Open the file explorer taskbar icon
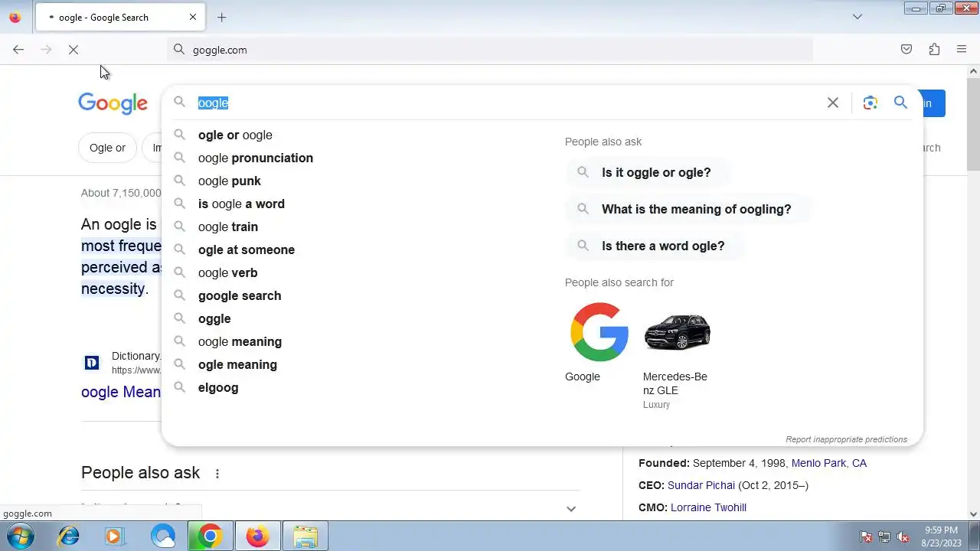The height and width of the screenshot is (551, 980). click(305, 536)
